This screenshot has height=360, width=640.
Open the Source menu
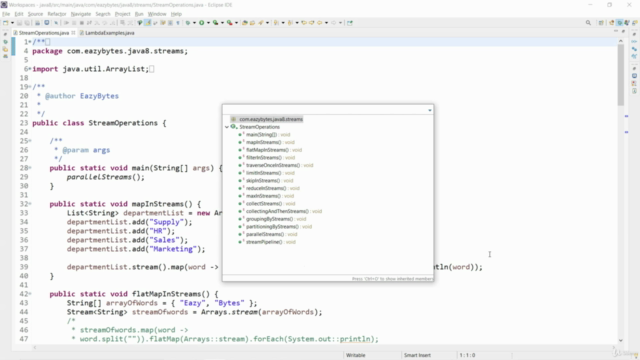coord(35,14)
